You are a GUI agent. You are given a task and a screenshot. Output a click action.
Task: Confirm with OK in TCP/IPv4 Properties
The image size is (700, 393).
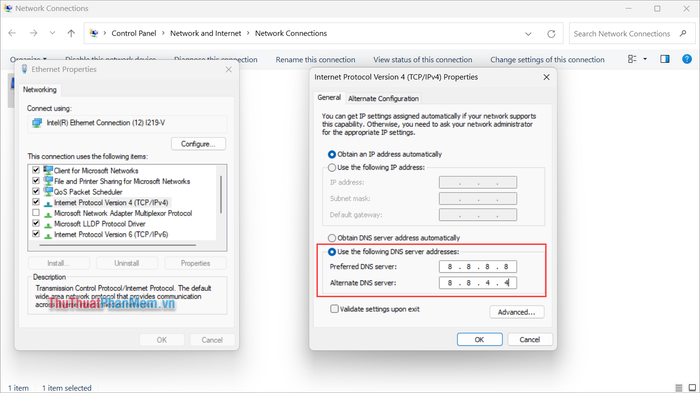pyautogui.click(x=479, y=339)
